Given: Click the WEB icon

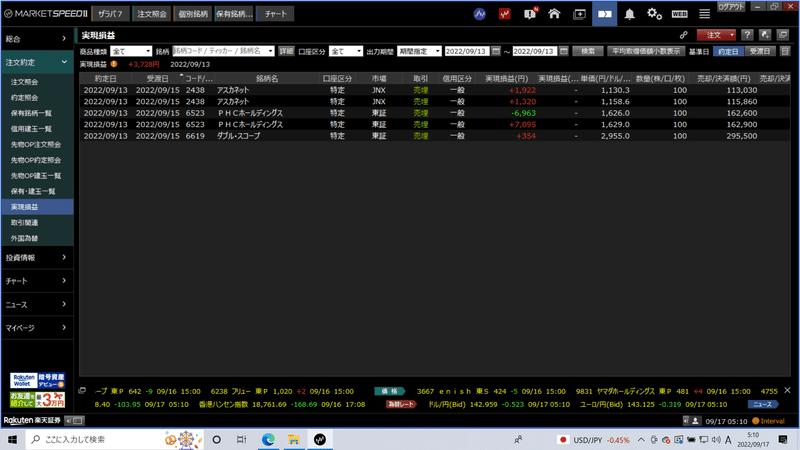Looking at the screenshot, I should pos(679,14).
